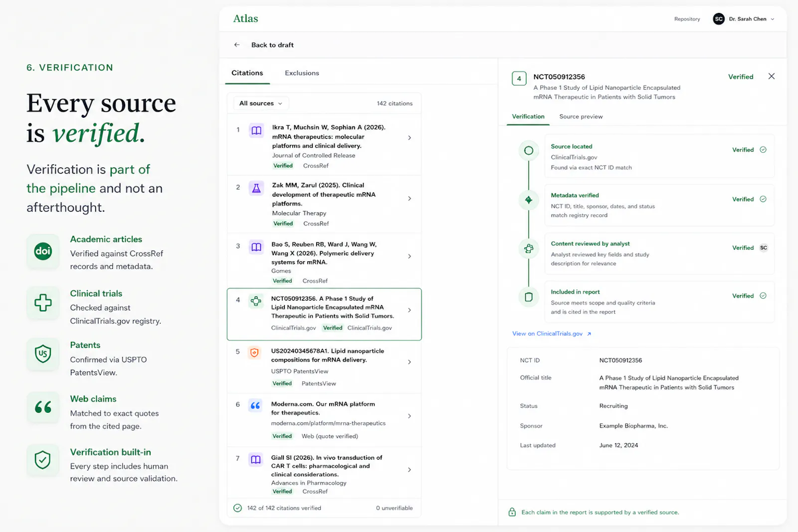The height and width of the screenshot is (532, 798).
Task: Click the Web claims quote icon
Action: 43,407
